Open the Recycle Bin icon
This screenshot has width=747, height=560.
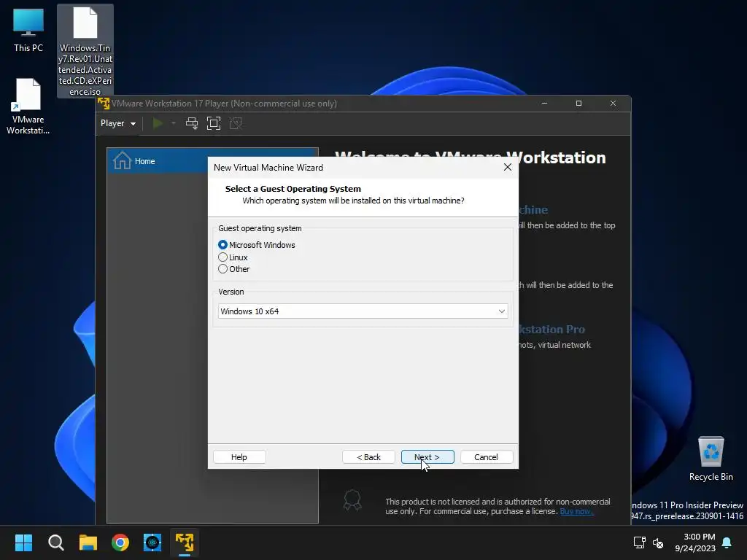(711, 459)
